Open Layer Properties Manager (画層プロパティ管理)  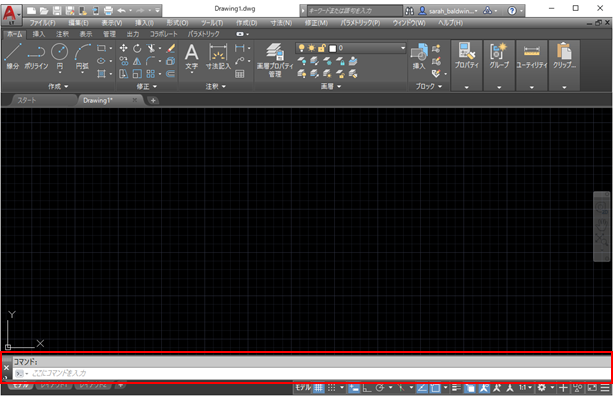click(x=275, y=59)
